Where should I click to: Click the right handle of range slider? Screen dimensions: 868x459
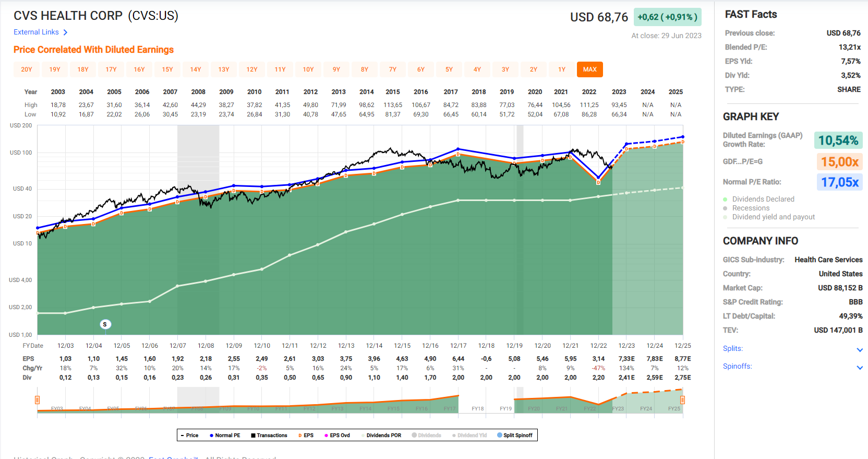(x=682, y=400)
